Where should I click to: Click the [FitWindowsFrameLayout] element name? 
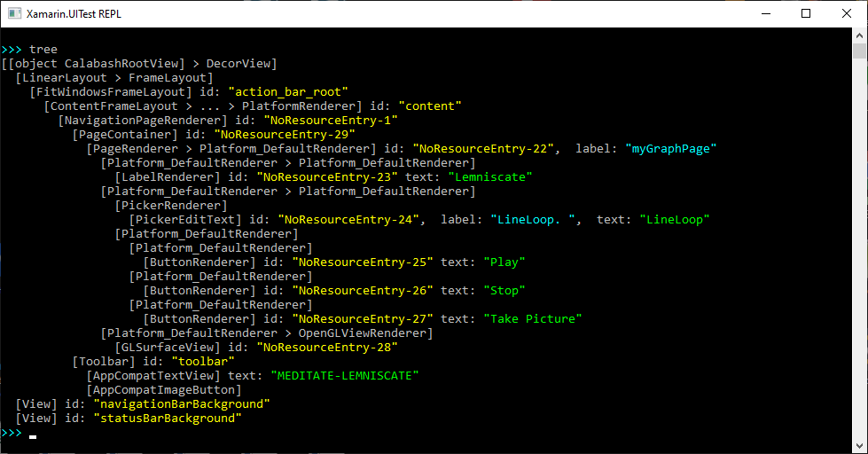[x=111, y=92]
